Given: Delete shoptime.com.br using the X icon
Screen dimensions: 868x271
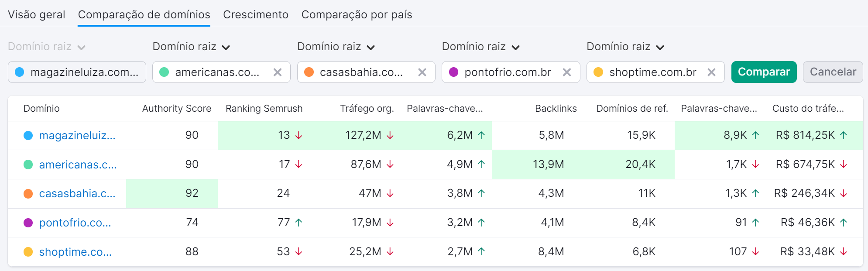Looking at the screenshot, I should tap(711, 72).
